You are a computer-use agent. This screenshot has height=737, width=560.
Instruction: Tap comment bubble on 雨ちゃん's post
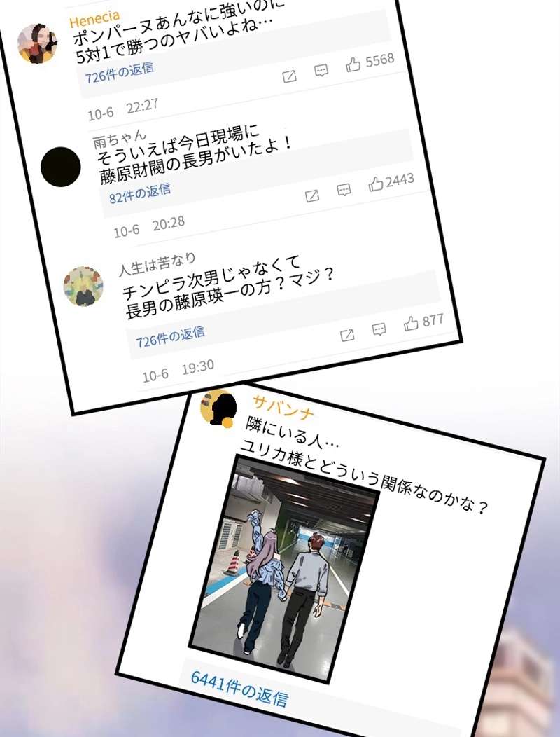(x=344, y=190)
